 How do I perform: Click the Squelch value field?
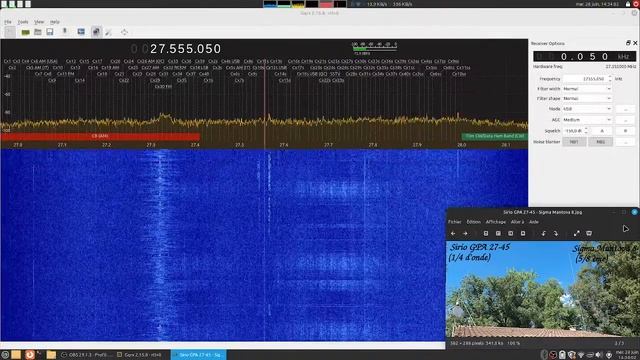tap(573, 131)
